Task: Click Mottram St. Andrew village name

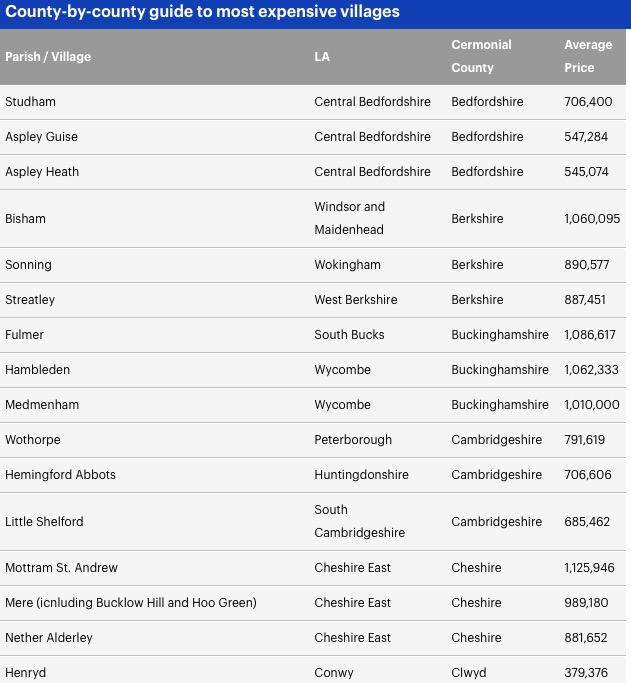Action: tap(61, 568)
